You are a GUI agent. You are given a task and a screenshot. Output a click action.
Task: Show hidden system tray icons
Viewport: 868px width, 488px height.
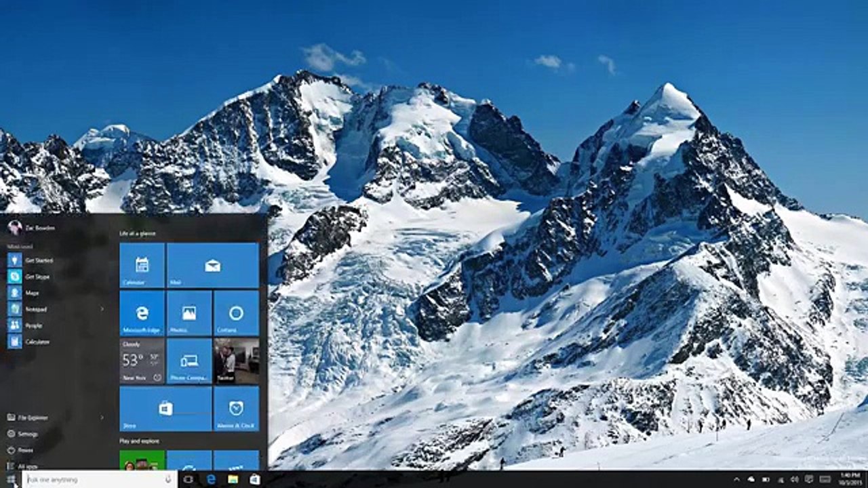pos(736,479)
